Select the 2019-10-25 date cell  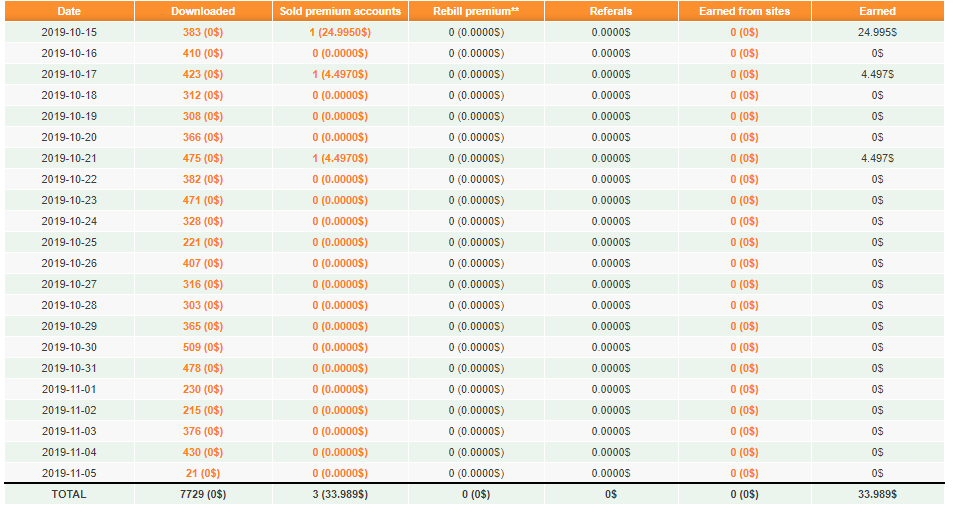tap(69, 242)
